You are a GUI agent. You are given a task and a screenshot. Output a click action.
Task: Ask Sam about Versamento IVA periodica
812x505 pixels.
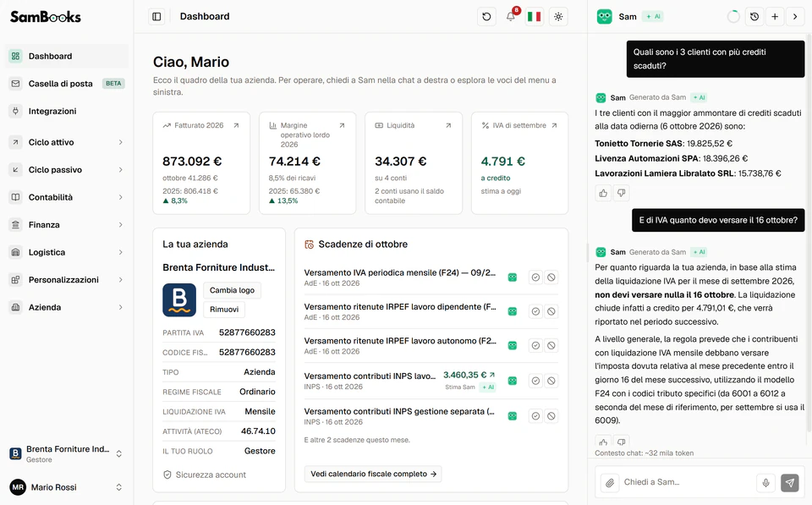[x=513, y=277]
